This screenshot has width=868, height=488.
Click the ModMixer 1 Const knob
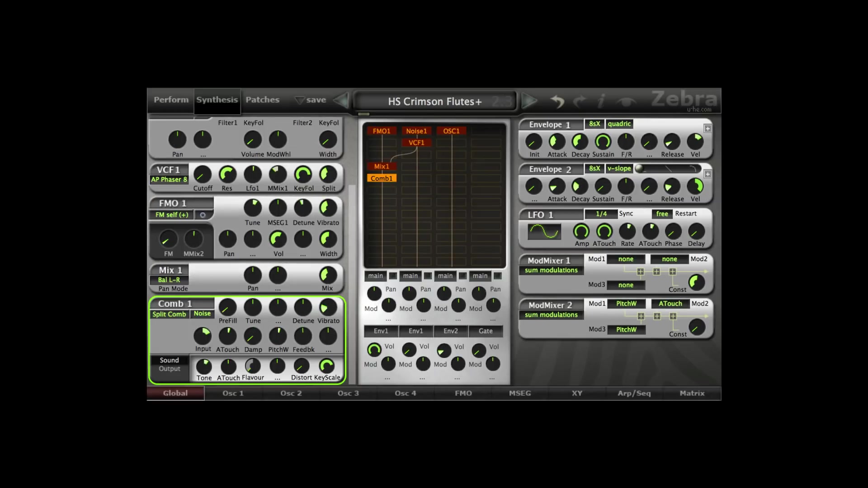point(697,282)
